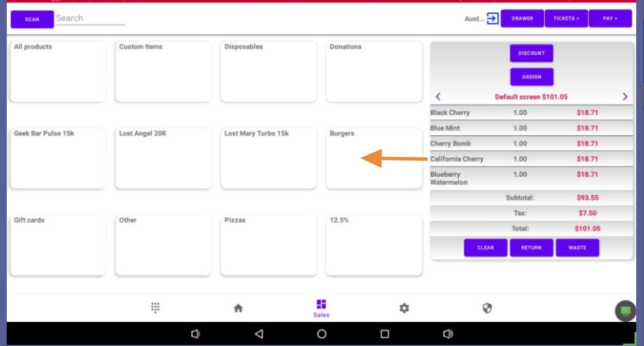Open the 12.5% category tile
Viewport: 644px width, 346px height.
pyautogui.click(x=374, y=245)
